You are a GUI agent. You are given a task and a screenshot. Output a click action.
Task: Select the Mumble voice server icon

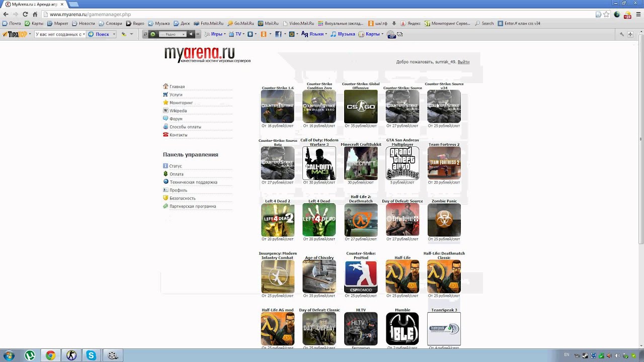pos(403,329)
